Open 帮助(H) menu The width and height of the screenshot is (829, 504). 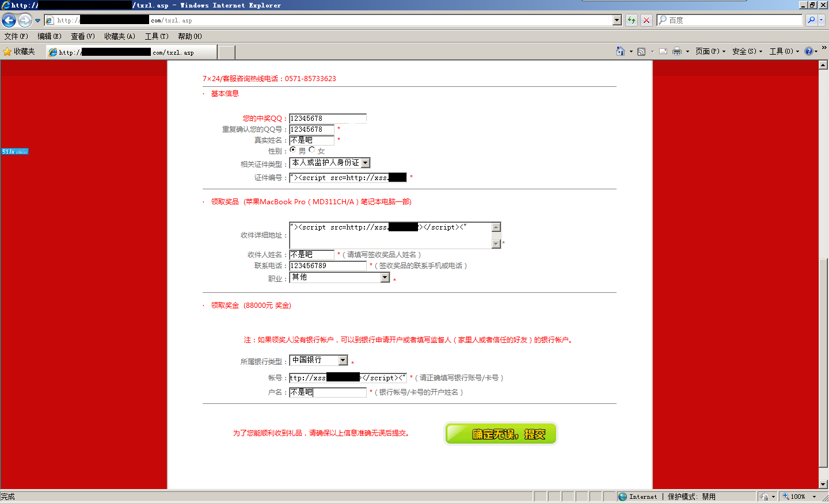pos(190,36)
